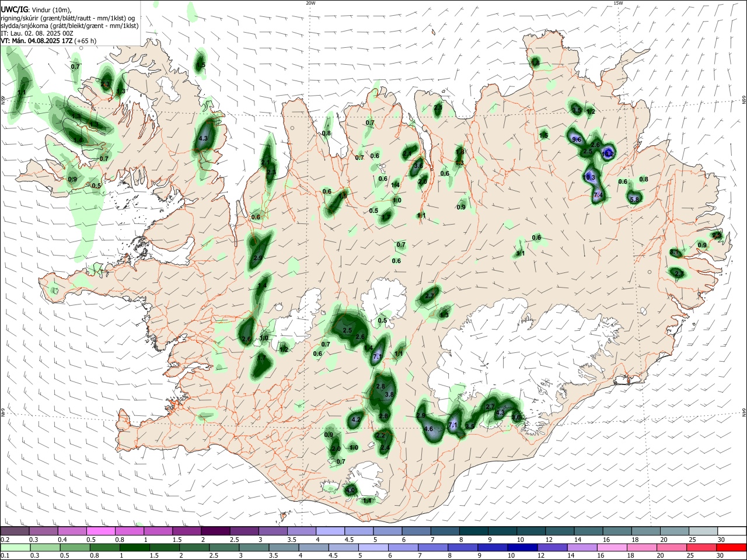The width and height of the screenshot is (747, 560).
Task: Click the 2.2 precipitation value on the map
Action: tap(381, 436)
